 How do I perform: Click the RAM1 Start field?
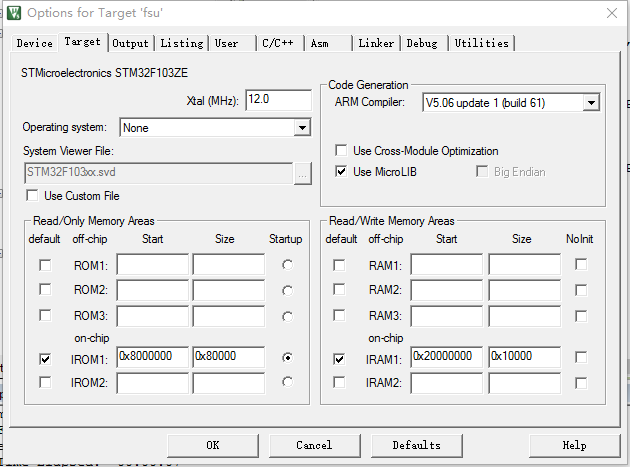click(x=446, y=264)
